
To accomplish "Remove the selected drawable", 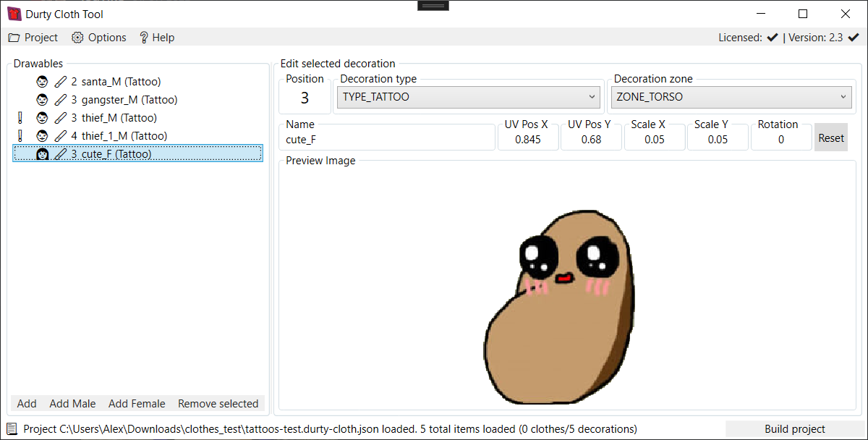I will (x=218, y=404).
